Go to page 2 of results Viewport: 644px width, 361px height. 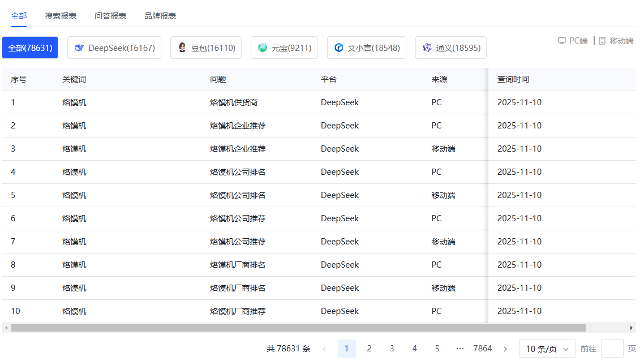click(x=369, y=349)
